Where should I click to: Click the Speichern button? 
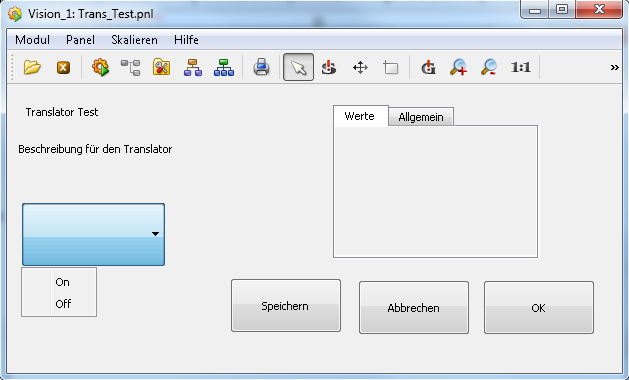coord(286,306)
